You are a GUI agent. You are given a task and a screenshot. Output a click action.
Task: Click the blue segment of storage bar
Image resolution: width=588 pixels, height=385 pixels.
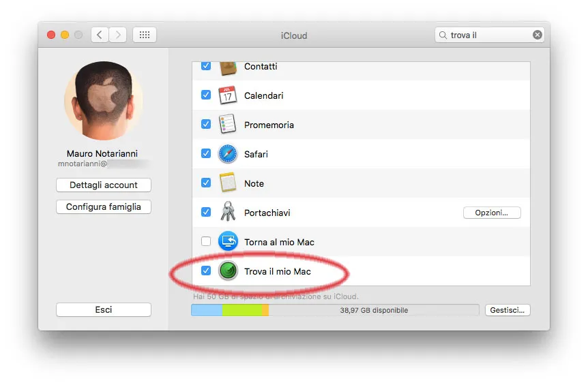point(207,310)
